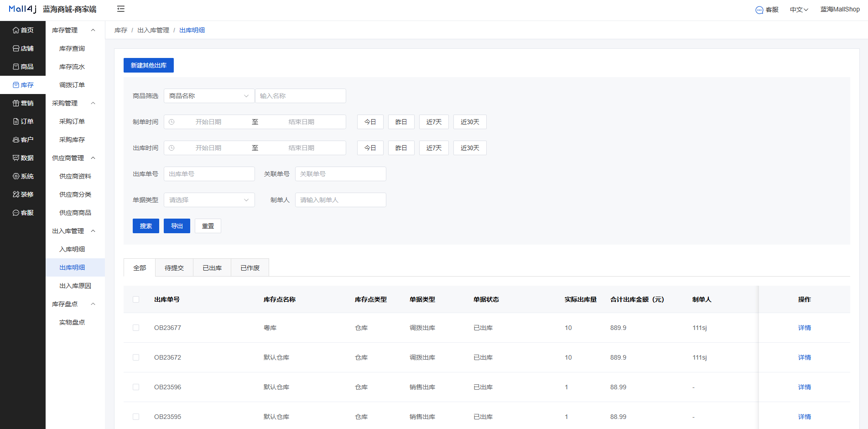Click the 搜索 search button
This screenshot has width=868, height=429.
coord(146,226)
